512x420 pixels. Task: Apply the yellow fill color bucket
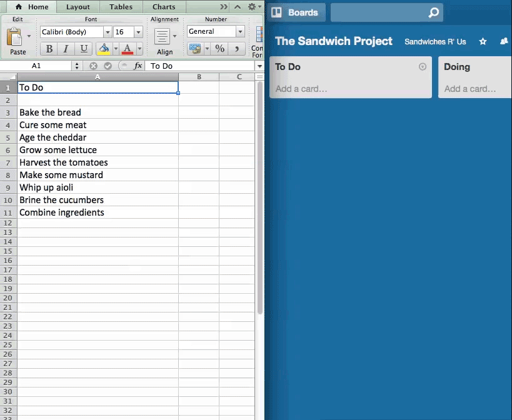tap(104, 49)
